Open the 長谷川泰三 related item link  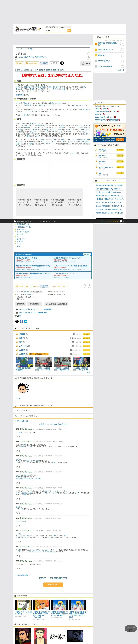[x=21, y=229]
